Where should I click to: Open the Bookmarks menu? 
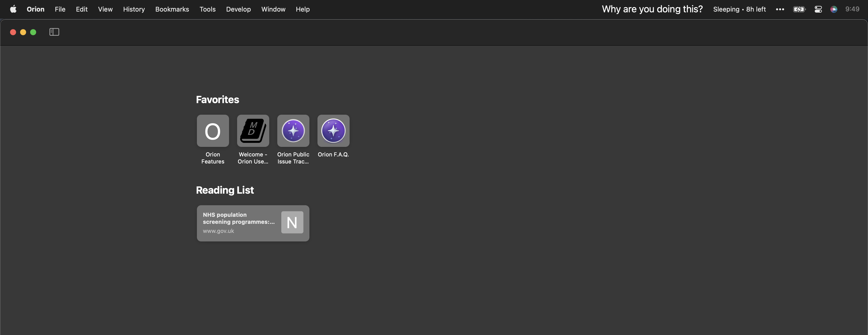(172, 9)
